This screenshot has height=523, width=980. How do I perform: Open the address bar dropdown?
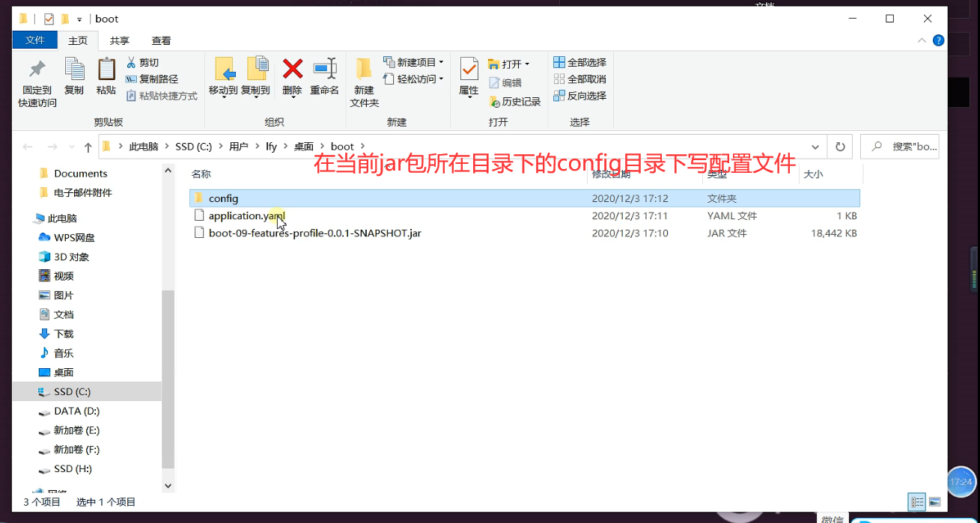[x=815, y=147]
